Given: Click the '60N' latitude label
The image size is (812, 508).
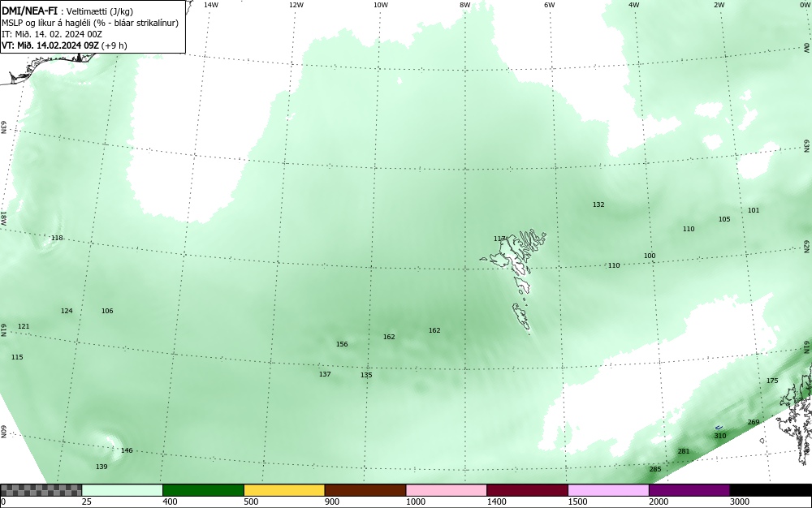Looking at the screenshot, I should pos(3,432).
